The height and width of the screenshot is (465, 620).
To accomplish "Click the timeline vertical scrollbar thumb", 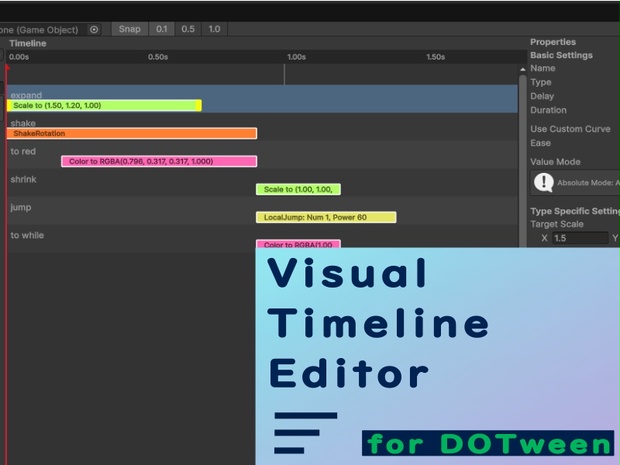I will pos(523,162).
